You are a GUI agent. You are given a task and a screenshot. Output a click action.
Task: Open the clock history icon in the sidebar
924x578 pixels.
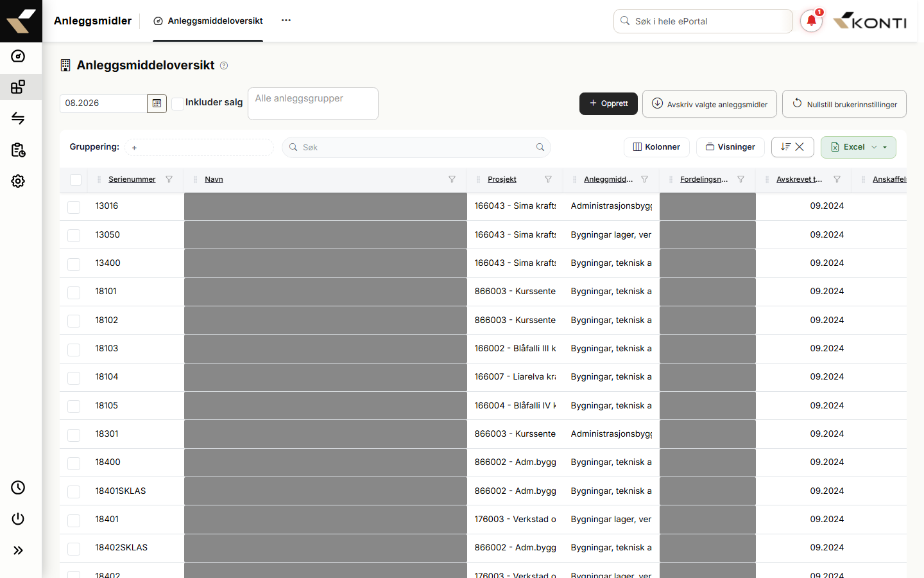pyautogui.click(x=18, y=487)
